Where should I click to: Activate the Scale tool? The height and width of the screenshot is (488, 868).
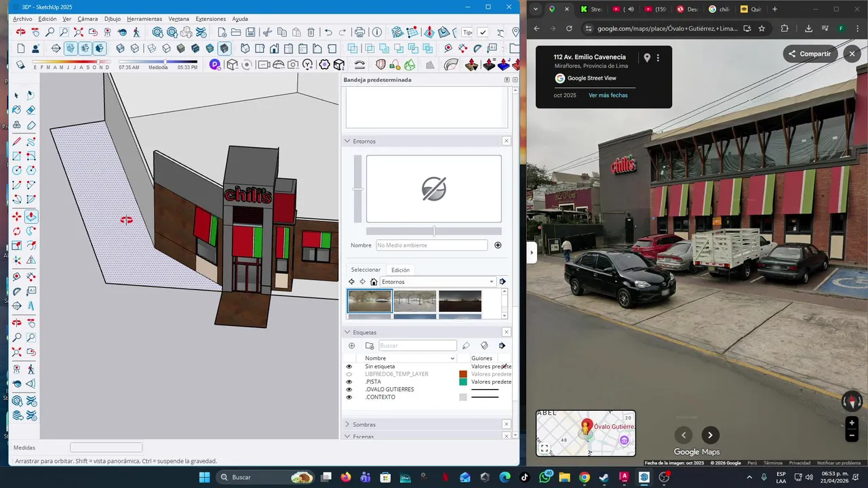tap(17, 246)
